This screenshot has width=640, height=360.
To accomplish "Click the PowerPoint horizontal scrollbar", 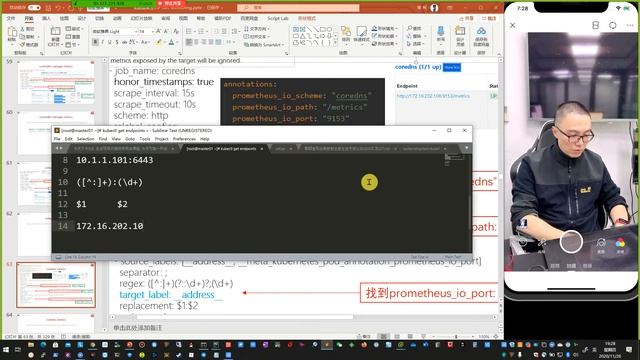I will (x=245, y=317).
